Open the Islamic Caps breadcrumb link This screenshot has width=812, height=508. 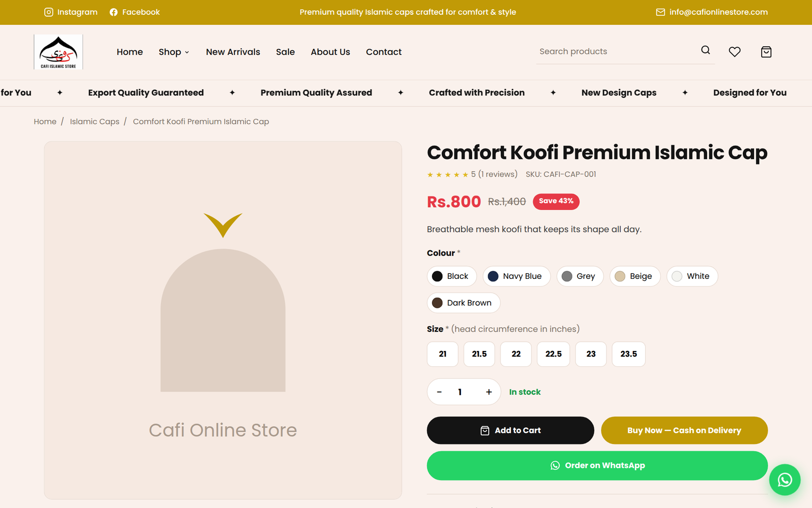pos(95,121)
